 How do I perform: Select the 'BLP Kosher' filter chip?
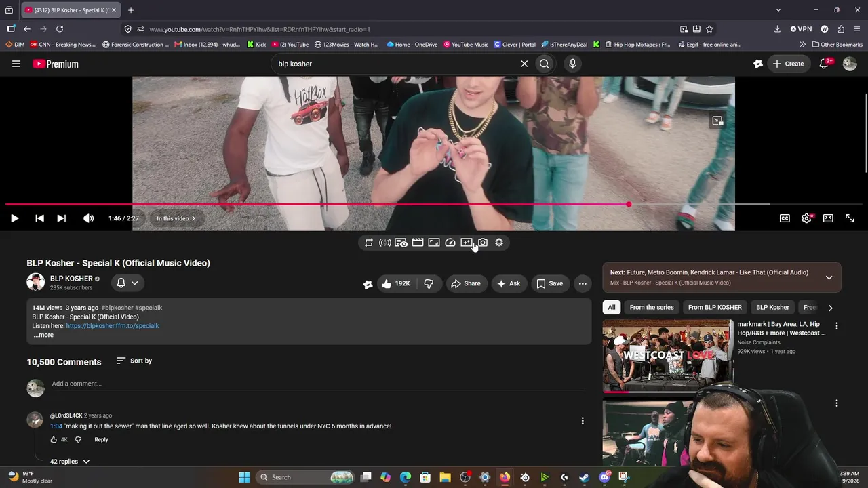(772, 308)
